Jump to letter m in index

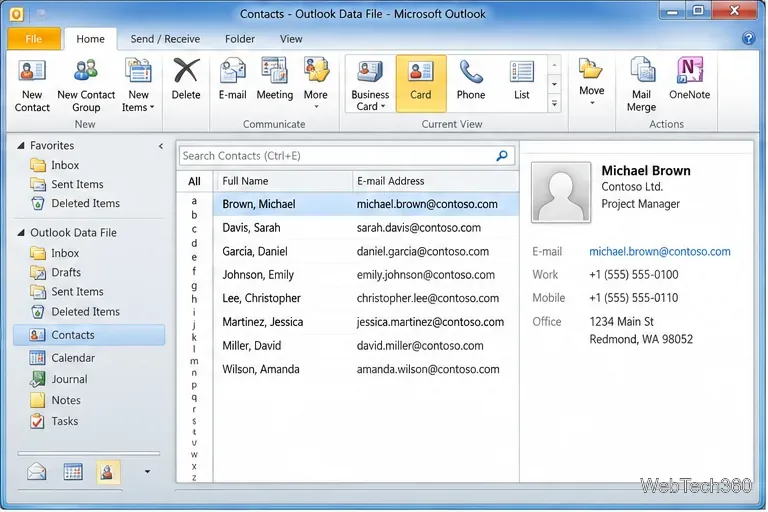point(194,361)
